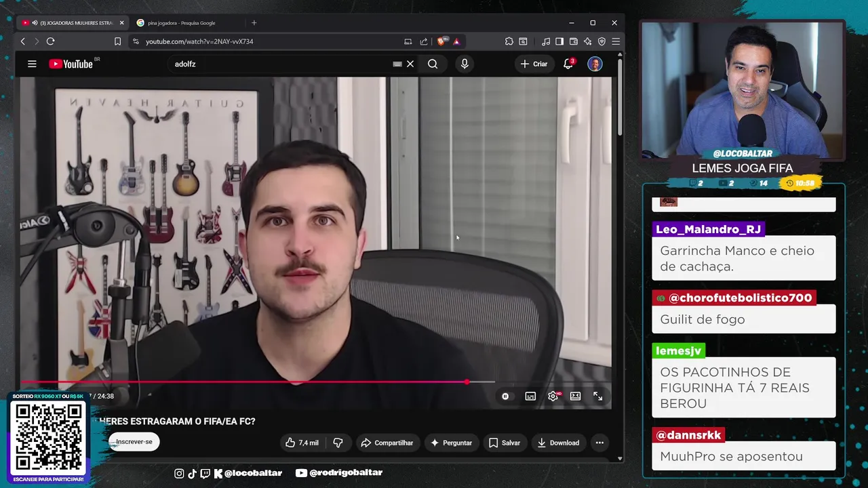Open Brave Rewards triangle icon
Screen dimensions: 868x488
tap(456, 41)
